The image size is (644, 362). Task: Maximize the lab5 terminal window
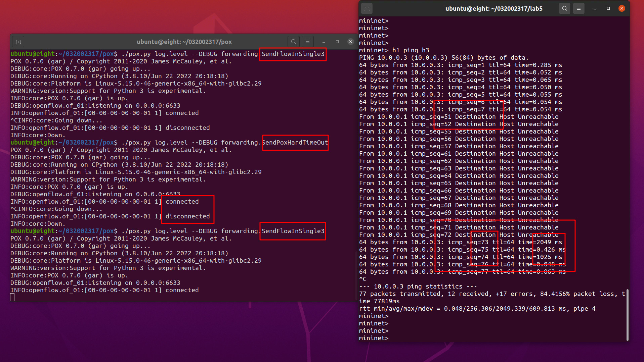(x=608, y=8)
